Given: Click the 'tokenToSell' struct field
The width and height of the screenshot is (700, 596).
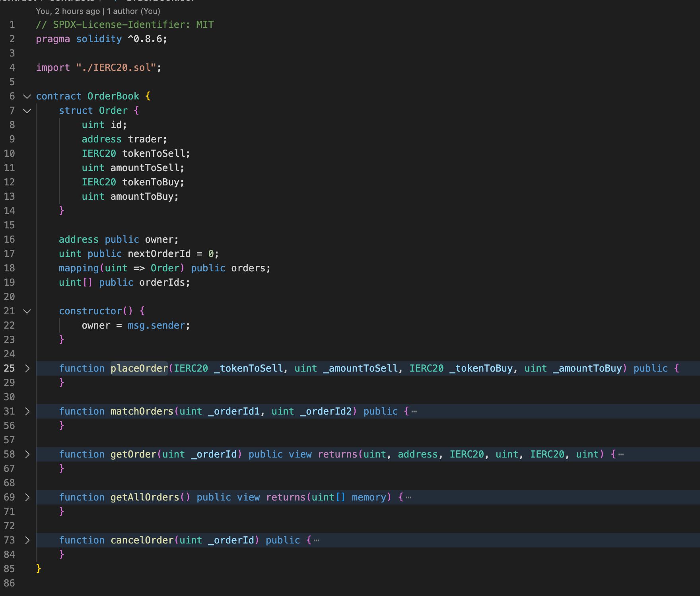Looking at the screenshot, I should [x=154, y=154].
